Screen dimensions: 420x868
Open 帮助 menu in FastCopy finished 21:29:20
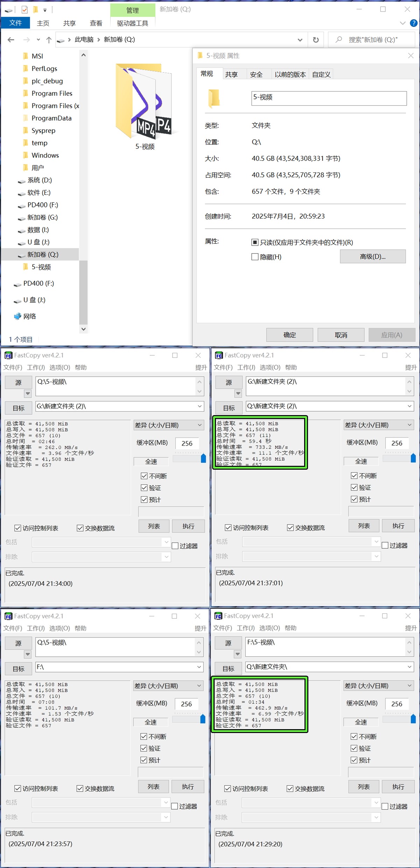pos(290,628)
